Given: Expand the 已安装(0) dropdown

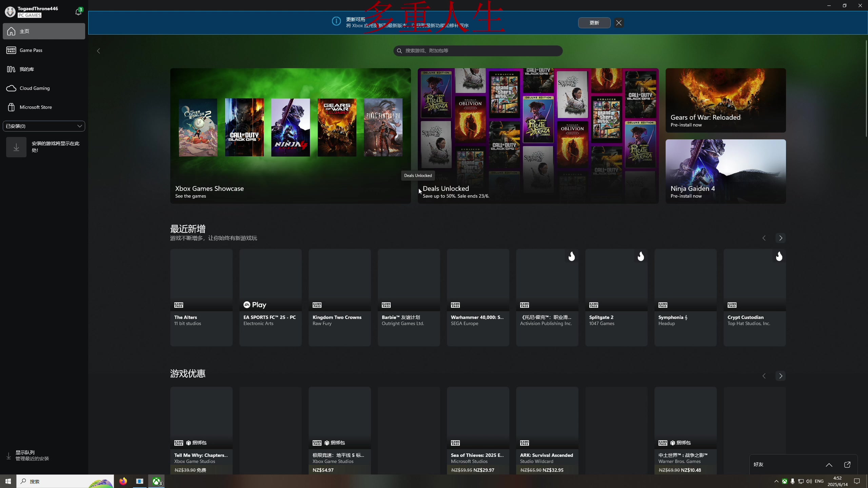Looking at the screenshot, I should click(44, 126).
